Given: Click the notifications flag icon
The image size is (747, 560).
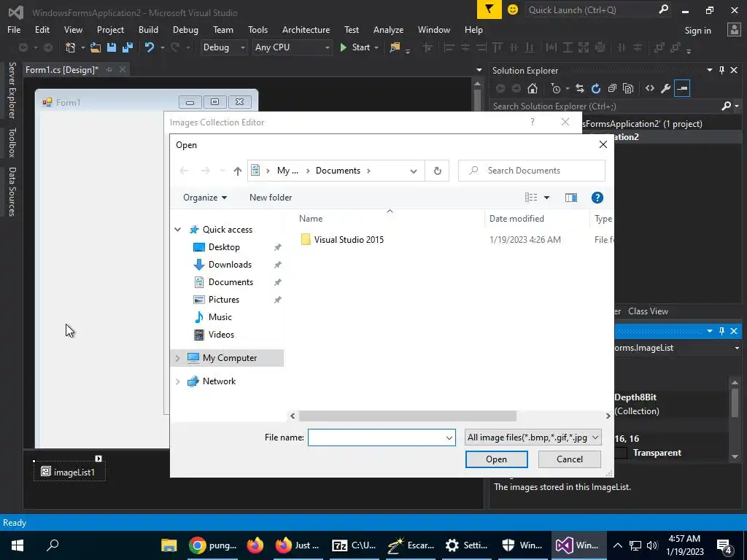Looking at the screenshot, I should pos(489,9).
